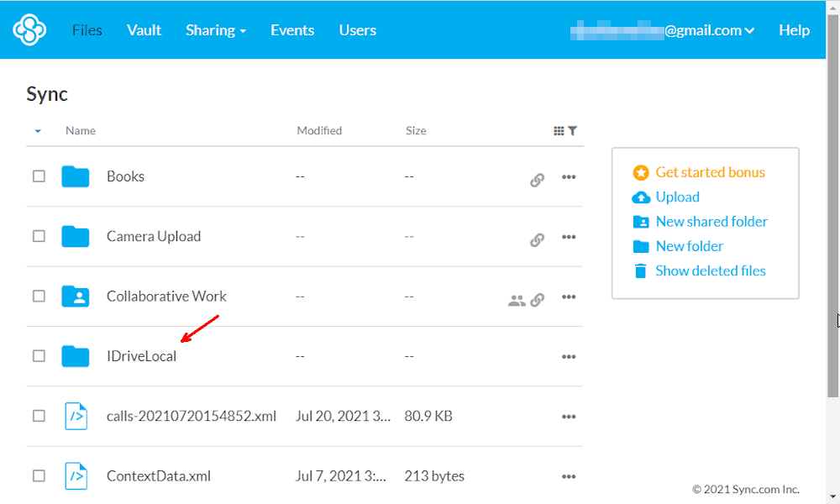Image resolution: width=840 pixels, height=504 pixels.
Task: Open the IDriveLocal folder icon
Action: pyautogui.click(x=75, y=356)
